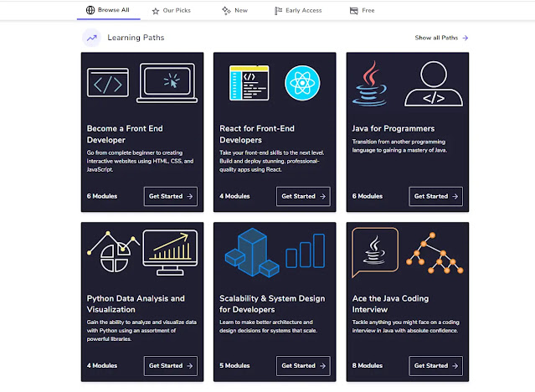Screen dimensions: 535x392
Task: Click the sparkle icon beside New
Action: click(x=226, y=11)
